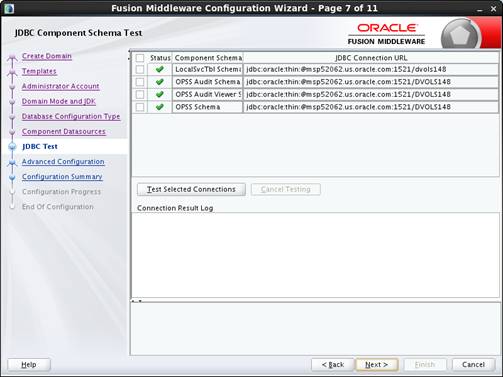The image size is (503, 377).
Task: Select the JDBC Test step
Action: coord(40,146)
